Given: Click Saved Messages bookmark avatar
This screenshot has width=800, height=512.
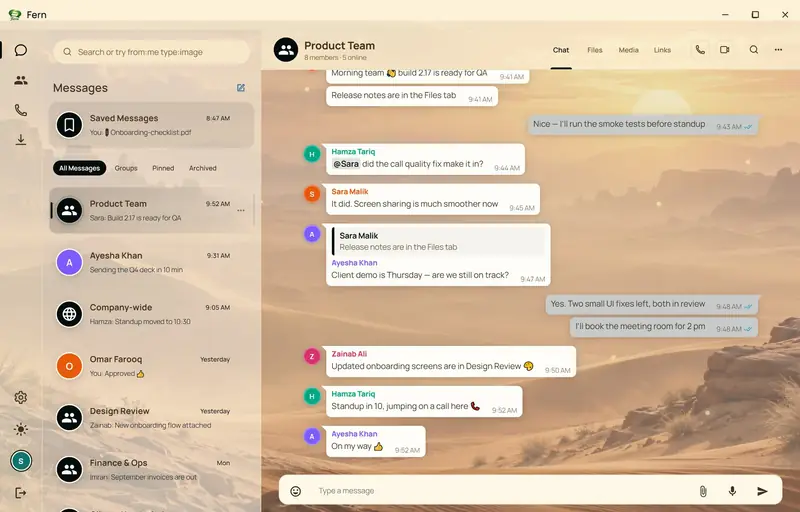Looking at the screenshot, I should point(69,125).
